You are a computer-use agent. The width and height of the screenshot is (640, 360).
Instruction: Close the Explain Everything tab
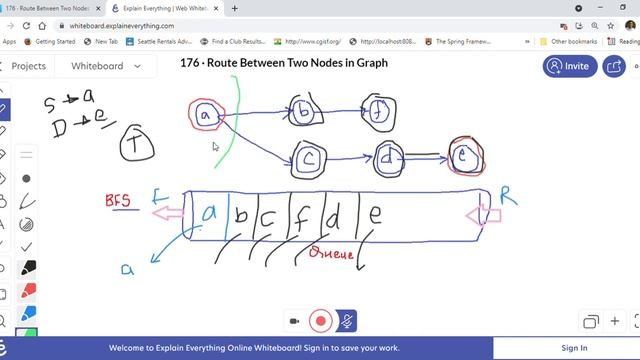click(x=216, y=8)
